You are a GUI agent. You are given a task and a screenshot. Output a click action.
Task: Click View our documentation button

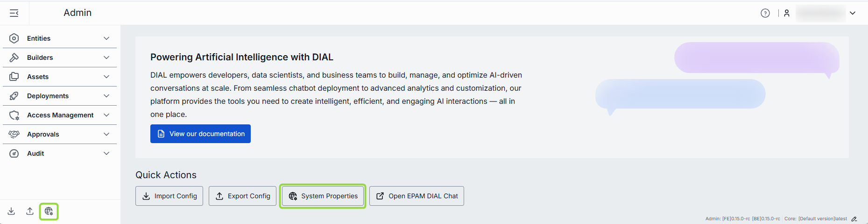(200, 134)
